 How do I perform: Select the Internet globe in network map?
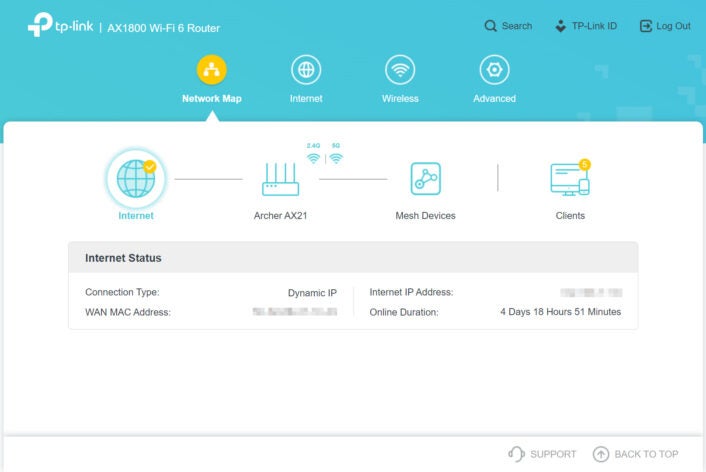pyautogui.click(x=136, y=178)
